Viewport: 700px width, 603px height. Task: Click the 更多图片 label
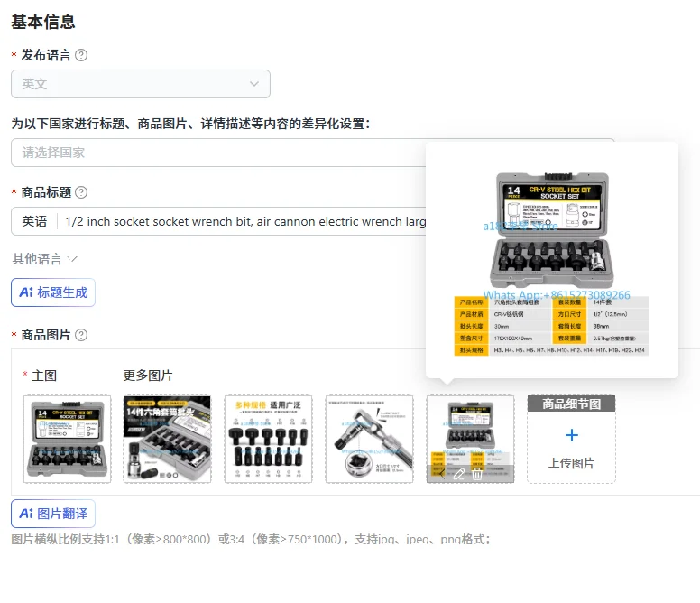(x=148, y=376)
